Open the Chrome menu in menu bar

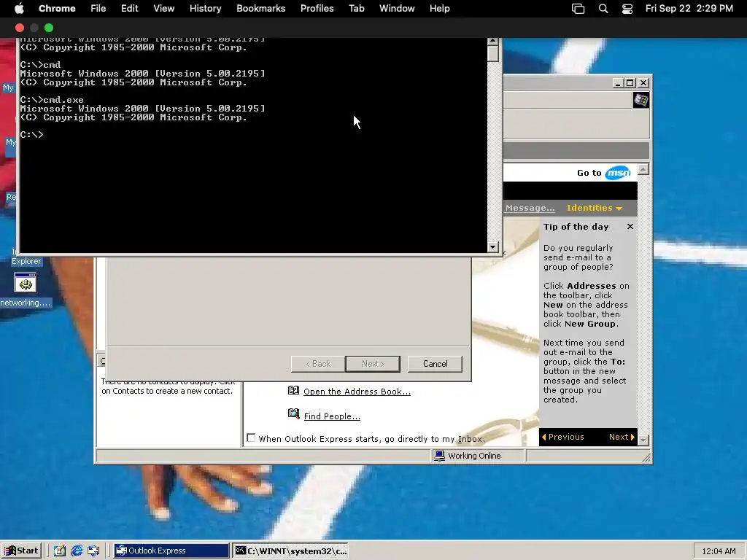[57, 9]
